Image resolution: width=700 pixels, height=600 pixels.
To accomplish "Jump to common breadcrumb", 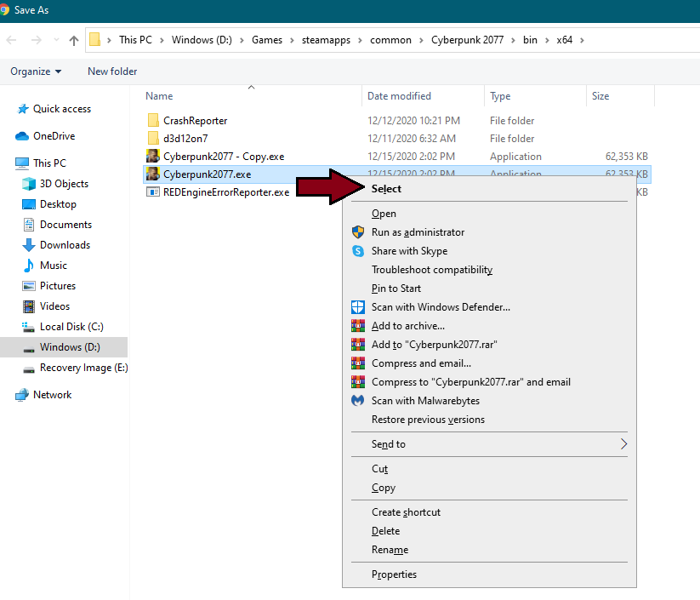I will tap(390, 40).
